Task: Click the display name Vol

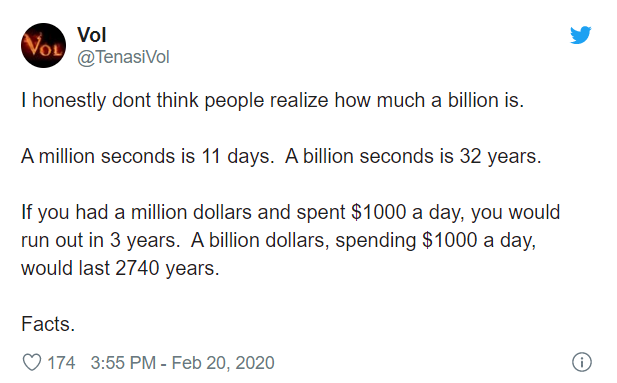Action: click(x=91, y=35)
